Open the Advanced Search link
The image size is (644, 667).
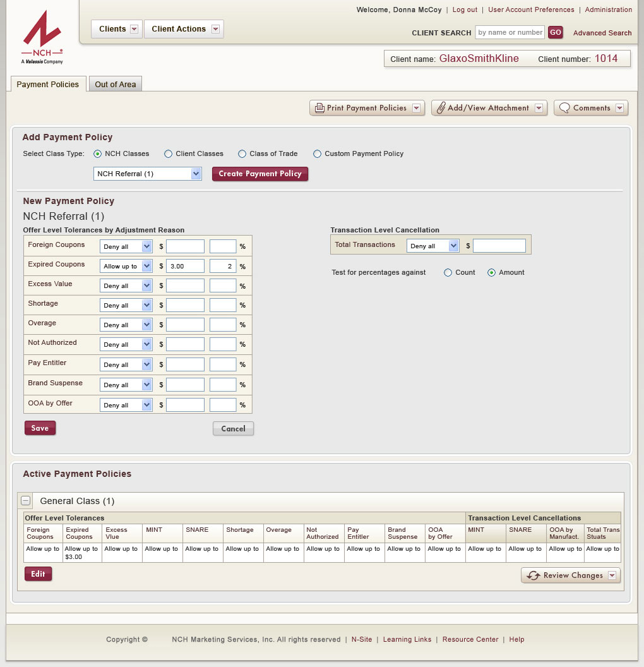[602, 33]
